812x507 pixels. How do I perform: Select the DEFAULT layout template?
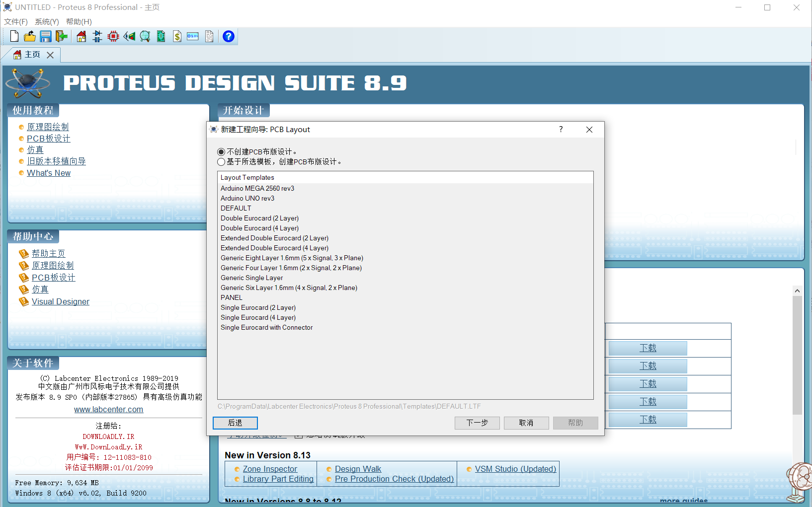coord(405,208)
